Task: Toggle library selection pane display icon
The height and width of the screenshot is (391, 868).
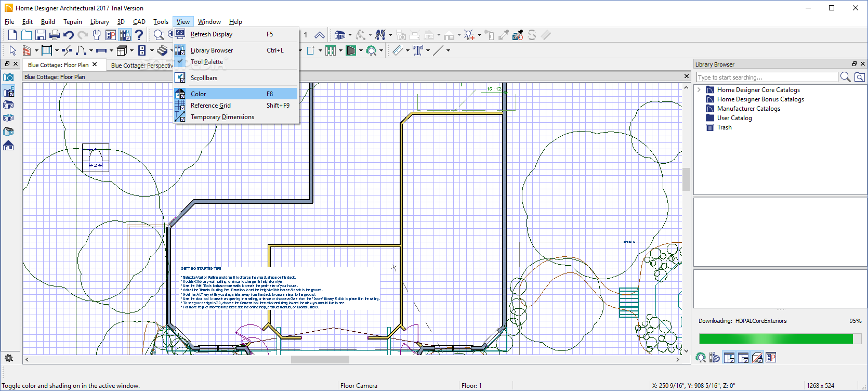Action: tap(743, 358)
